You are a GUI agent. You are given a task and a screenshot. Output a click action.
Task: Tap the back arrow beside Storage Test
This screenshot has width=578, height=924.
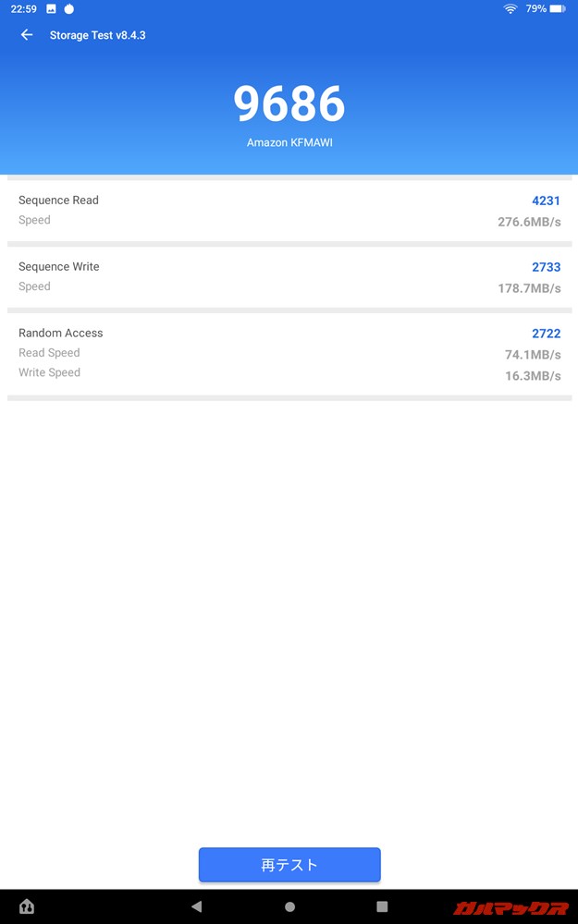click(x=27, y=35)
